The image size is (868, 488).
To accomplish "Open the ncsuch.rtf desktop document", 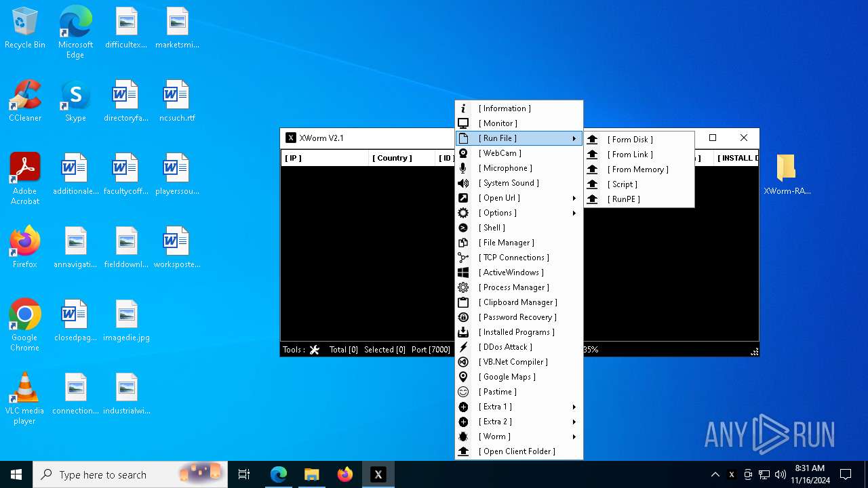I will (177, 101).
